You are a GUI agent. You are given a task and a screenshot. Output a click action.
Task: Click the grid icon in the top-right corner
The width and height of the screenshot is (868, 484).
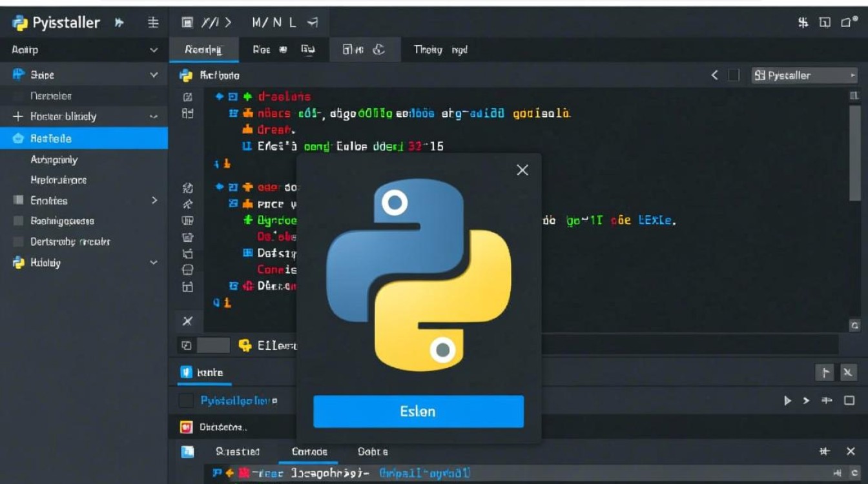pyautogui.click(x=803, y=23)
